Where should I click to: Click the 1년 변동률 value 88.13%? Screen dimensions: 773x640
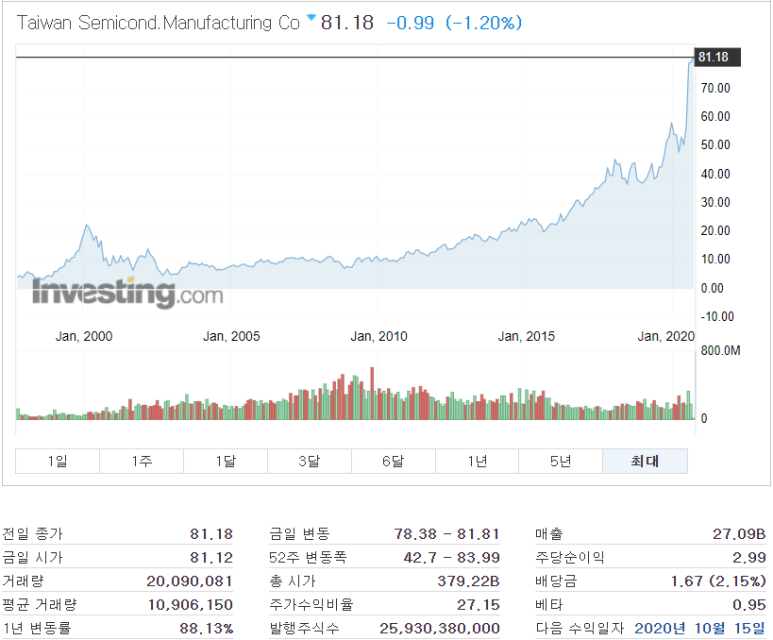tap(206, 628)
